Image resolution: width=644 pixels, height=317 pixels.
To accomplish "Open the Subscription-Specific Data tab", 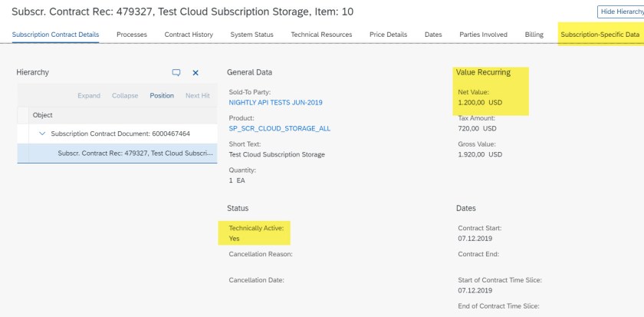I will pyautogui.click(x=600, y=35).
